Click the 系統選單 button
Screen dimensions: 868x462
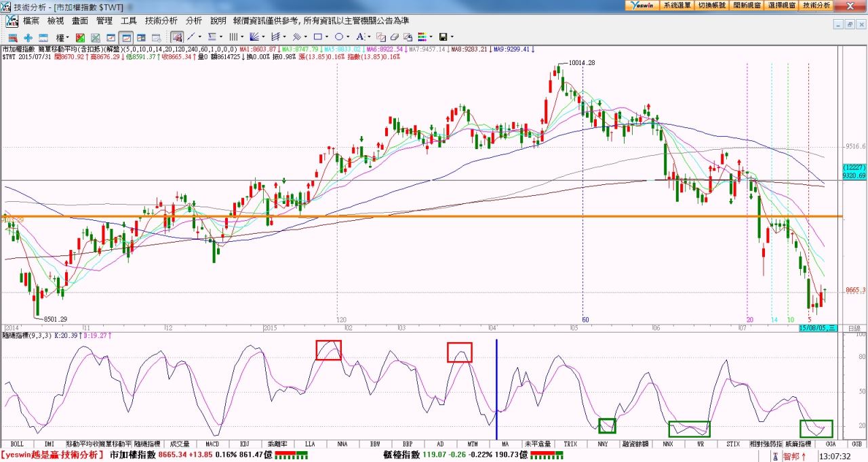coord(677,5)
